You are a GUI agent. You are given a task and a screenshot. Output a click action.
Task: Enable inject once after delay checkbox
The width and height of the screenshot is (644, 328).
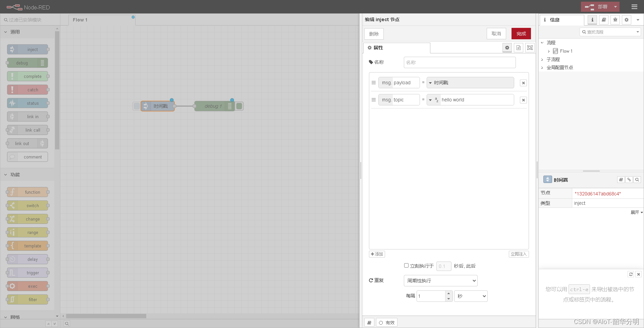406,266
